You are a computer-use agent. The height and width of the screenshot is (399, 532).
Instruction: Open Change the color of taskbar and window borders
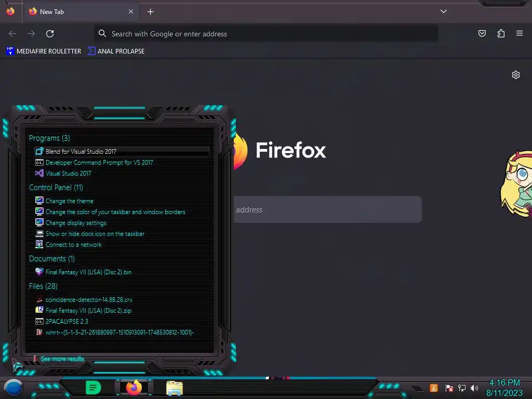(x=111, y=212)
